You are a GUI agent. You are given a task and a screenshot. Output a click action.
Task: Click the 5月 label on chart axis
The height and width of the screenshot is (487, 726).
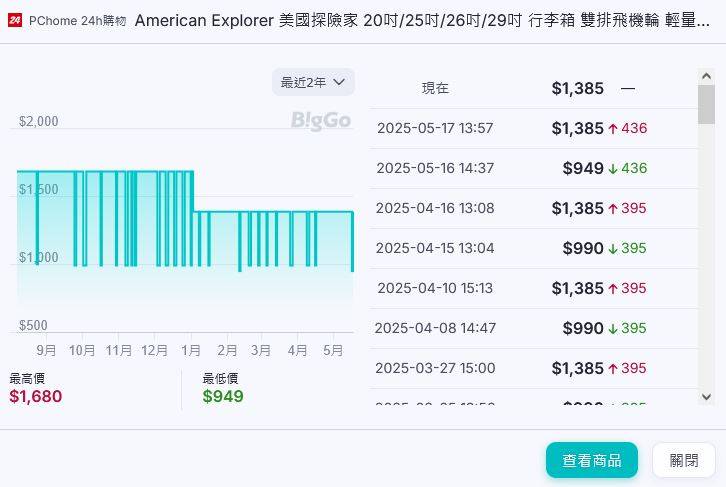333,350
